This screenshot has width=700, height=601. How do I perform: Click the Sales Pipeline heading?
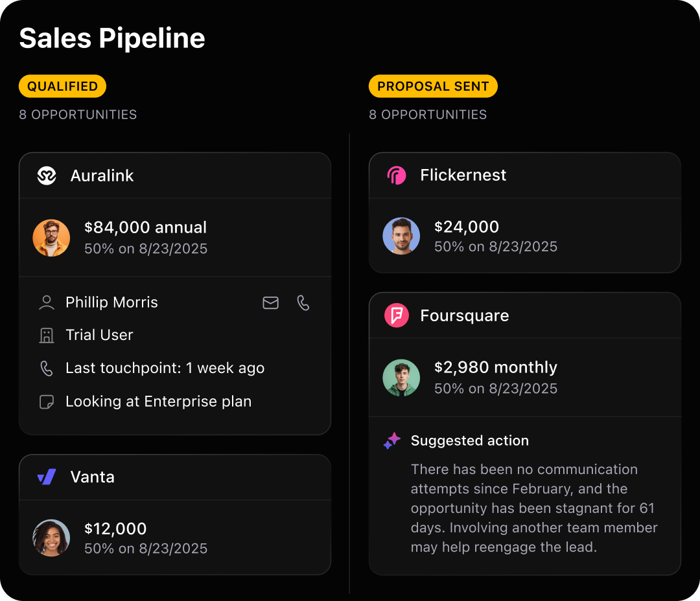(x=112, y=38)
